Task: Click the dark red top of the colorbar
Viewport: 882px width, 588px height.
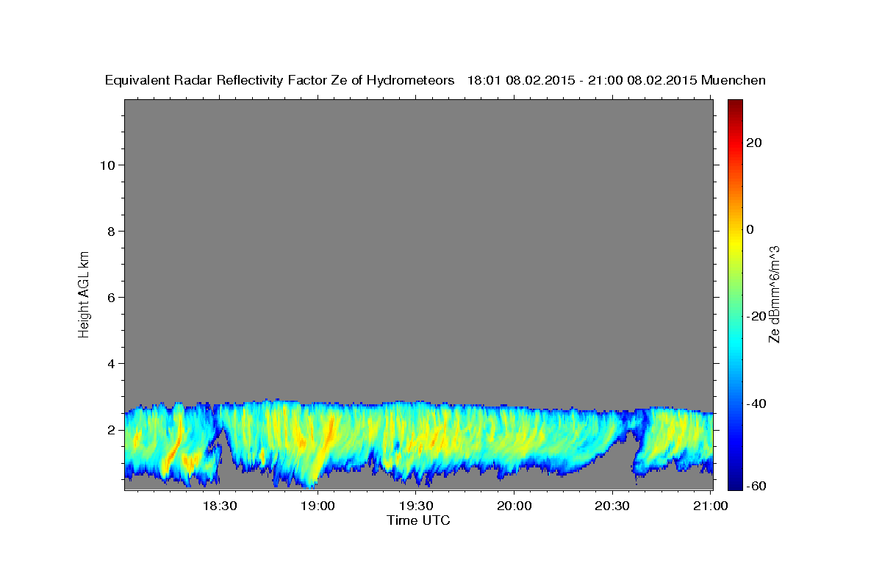Action: point(735,104)
